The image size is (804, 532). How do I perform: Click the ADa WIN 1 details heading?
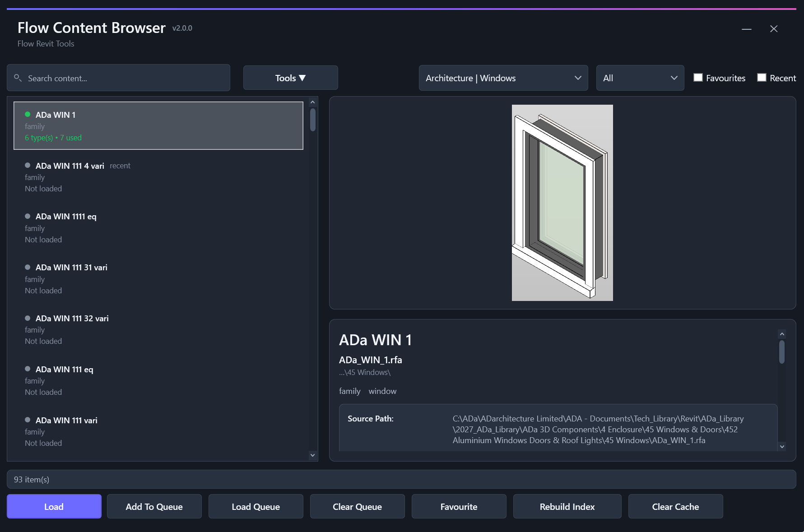[376, 340]
